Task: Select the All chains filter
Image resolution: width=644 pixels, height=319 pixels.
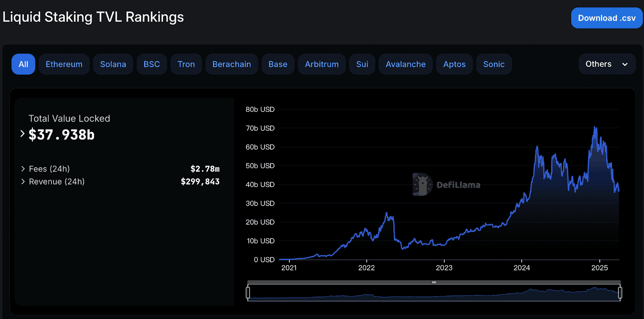Action: pos(23,64)
